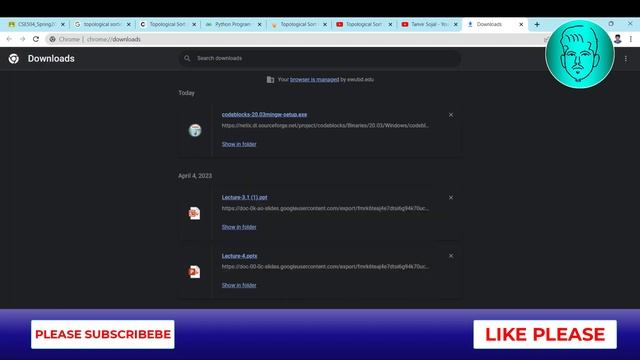The height and width of the screenshot is (360, 640).
Task: Click the 'browser is managed' link
Action: (314, 80)
